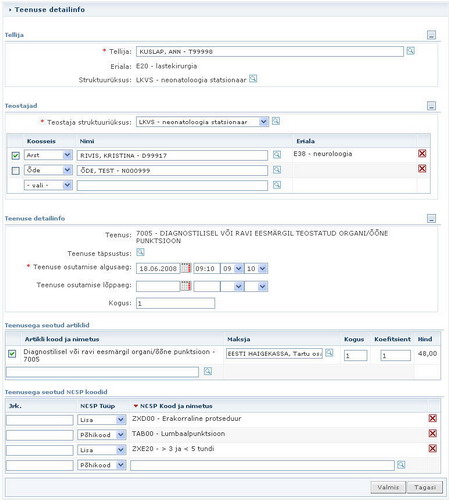Click empty NCSP code input field
Screen dimensions: 449x500
click(262, 465)
